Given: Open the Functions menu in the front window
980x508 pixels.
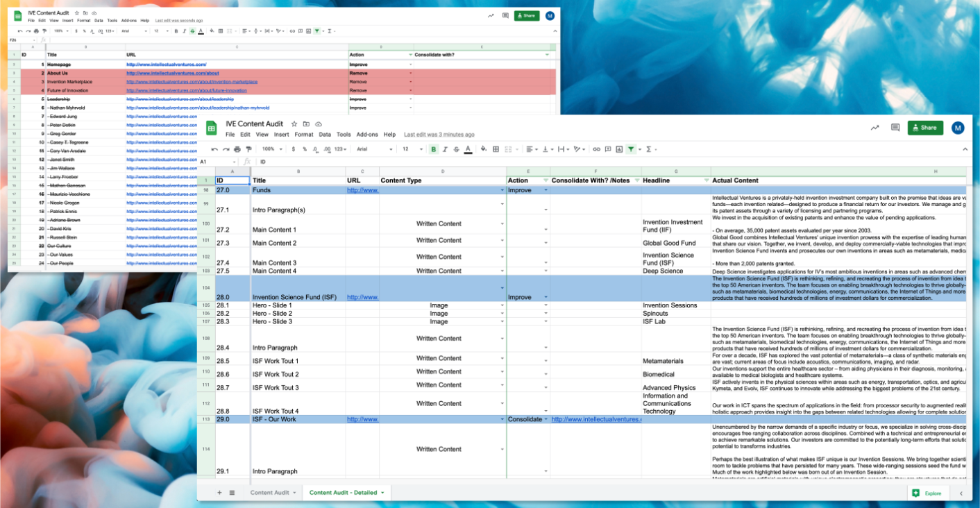Looking at the screenshot, I should click(651, 149).
